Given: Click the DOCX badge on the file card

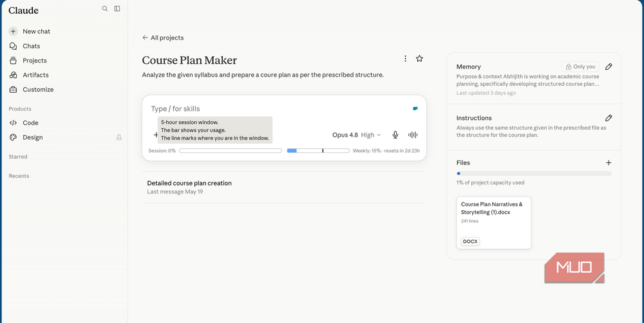Looking at the screenshot, I should coord(470,242).
